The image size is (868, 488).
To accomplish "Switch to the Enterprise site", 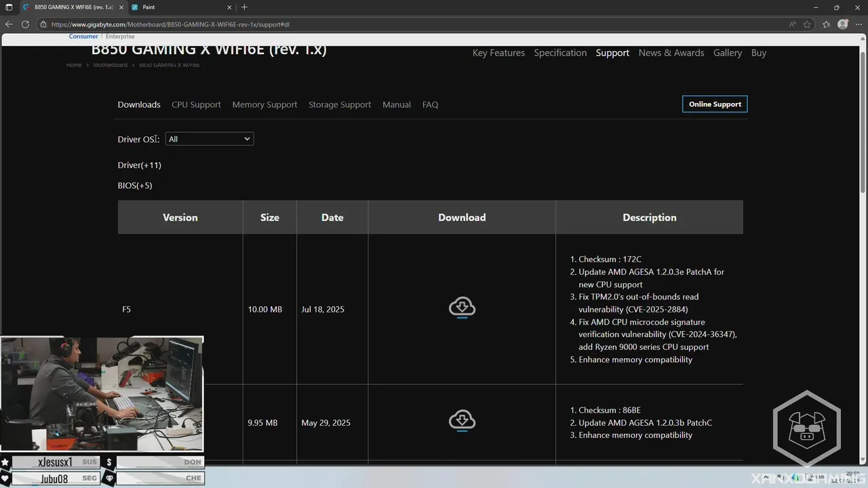I will pyautogui.click(x=120, y=37).
